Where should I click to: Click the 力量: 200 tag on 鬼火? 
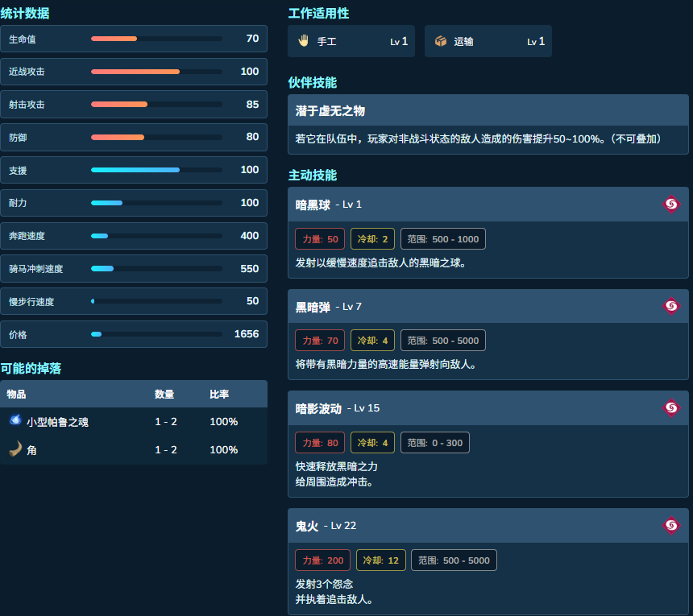[322, 560]
